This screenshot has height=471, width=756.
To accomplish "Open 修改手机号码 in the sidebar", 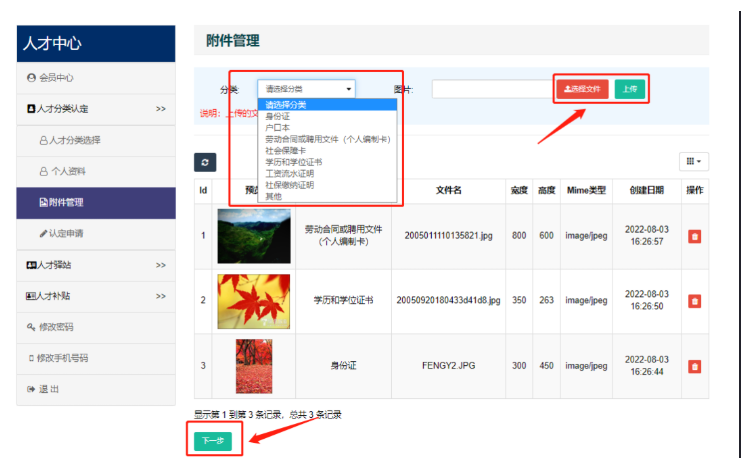I will point(96,358).
